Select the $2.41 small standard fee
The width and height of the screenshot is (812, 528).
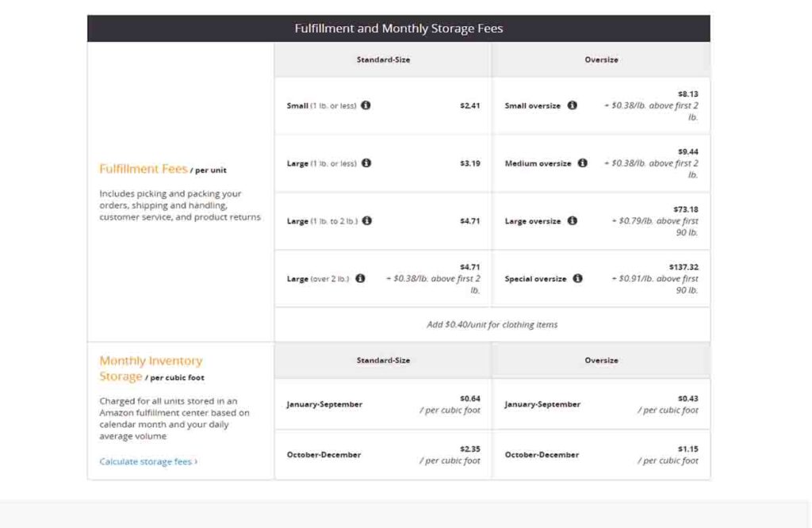click(469, 105)
